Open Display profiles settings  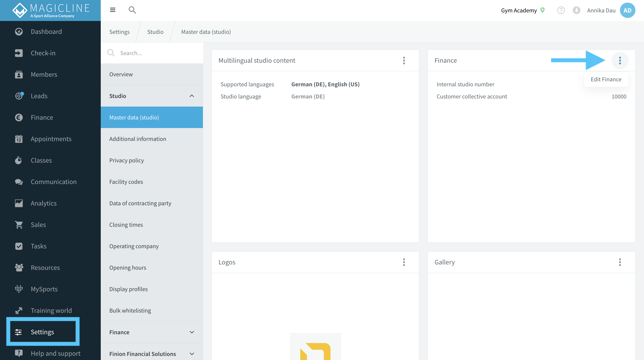[152, 289]
